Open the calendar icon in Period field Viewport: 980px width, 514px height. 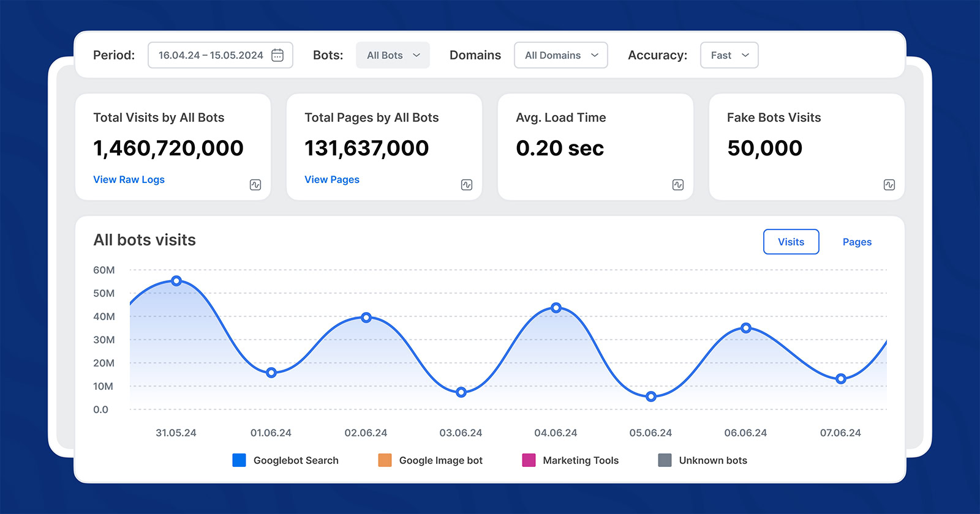click(x=277, y=55)
